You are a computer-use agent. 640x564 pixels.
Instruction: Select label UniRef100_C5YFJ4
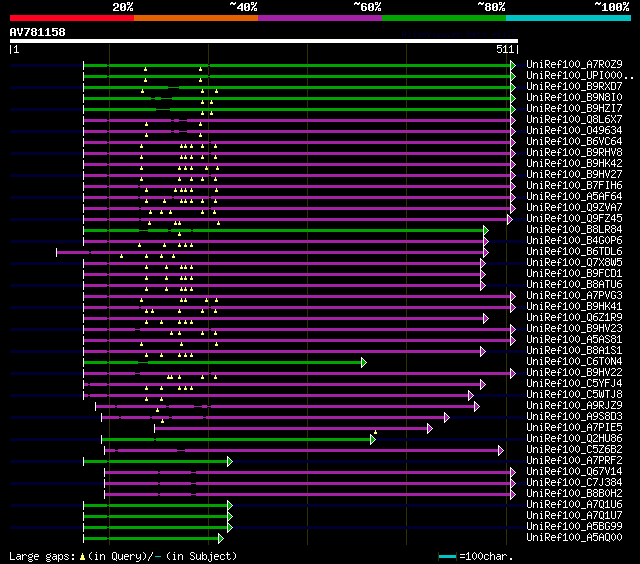point(574,384)
